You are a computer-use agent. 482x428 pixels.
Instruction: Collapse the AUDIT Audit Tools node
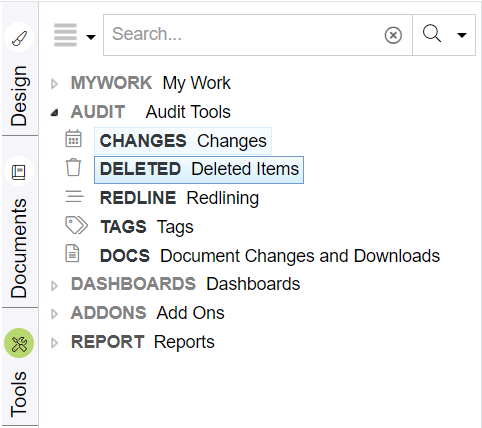point(55,113)
